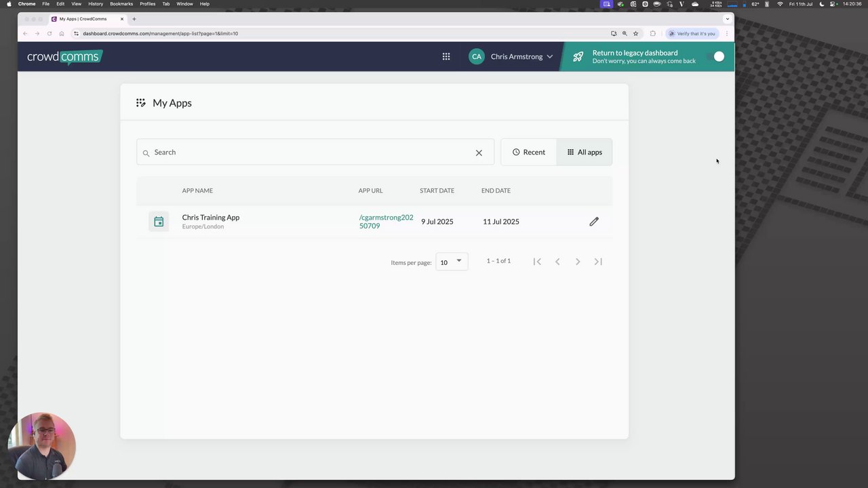The height and width of the screenshot is (488, 868).
Task: Click the search magnifier icon
Action: pyautogui.click(x=146, y=153)
